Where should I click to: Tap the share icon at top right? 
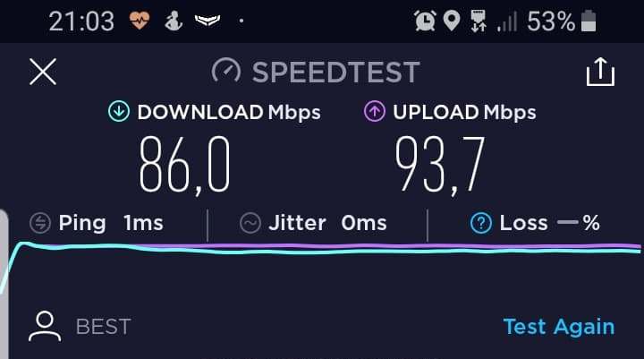click(x=600, y=72)
